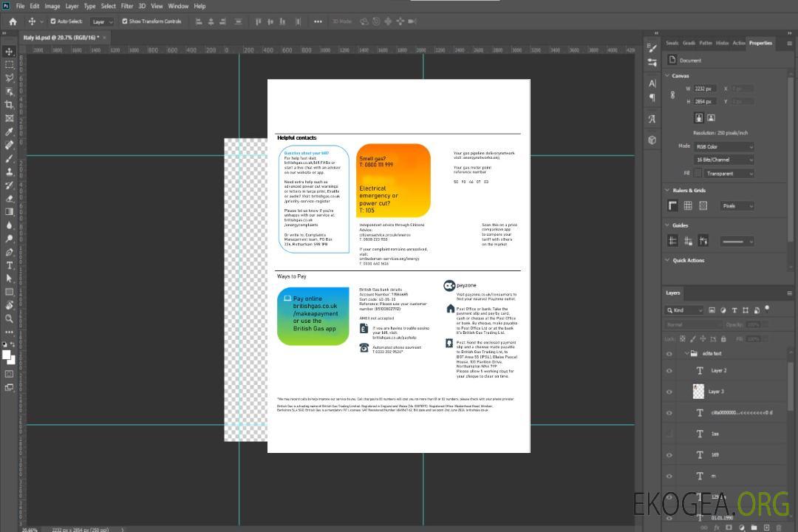798x532 pixels.
Task: Filter layers by type (T) icon
Action: [734, 310]
